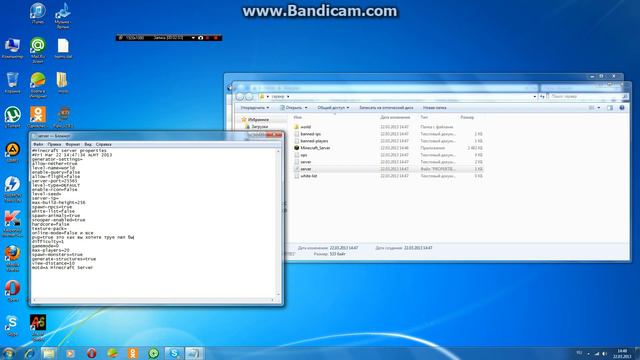
Task: Select the banned-ips file in Explorer
Action: pos(310,134)
